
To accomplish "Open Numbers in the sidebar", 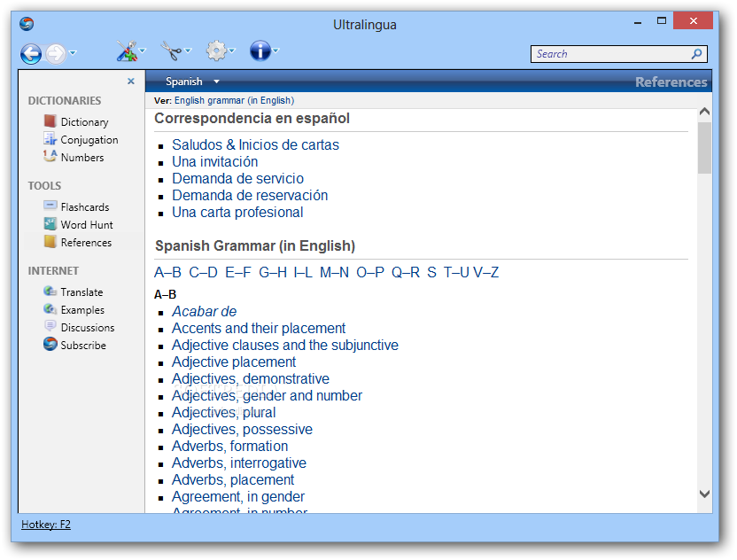I will [82, 158].
